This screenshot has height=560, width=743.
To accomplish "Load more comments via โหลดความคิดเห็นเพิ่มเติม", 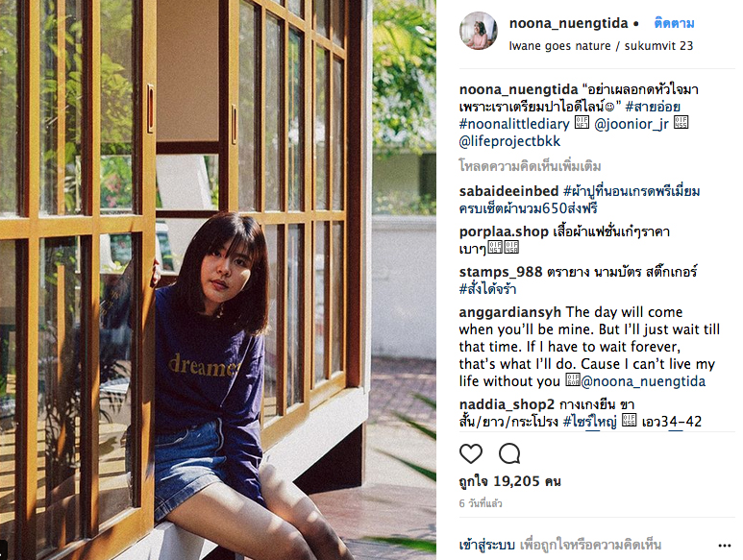I will click(531, 166).
